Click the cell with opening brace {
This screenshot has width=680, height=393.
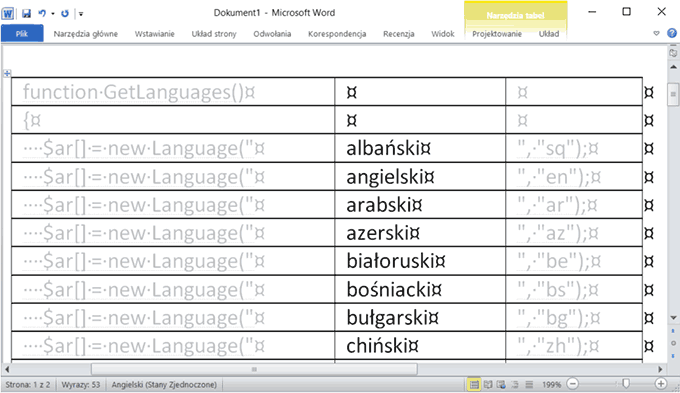coord(173,120)
